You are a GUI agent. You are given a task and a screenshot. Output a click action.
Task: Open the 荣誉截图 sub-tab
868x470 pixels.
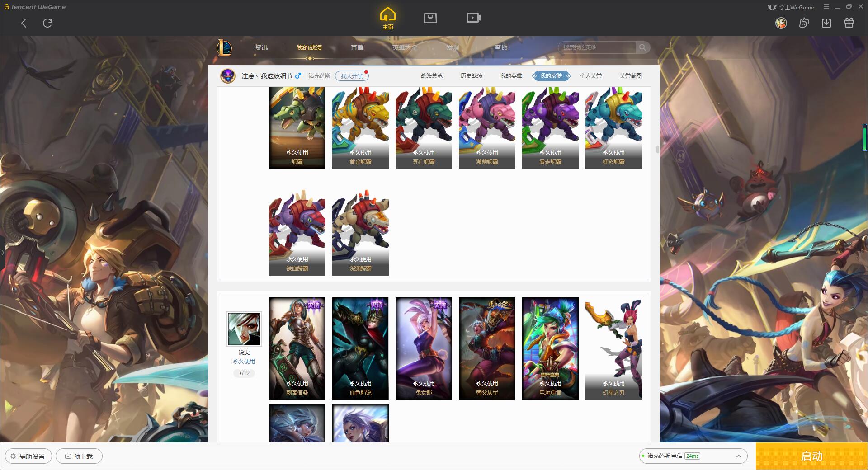pos(631,76)
